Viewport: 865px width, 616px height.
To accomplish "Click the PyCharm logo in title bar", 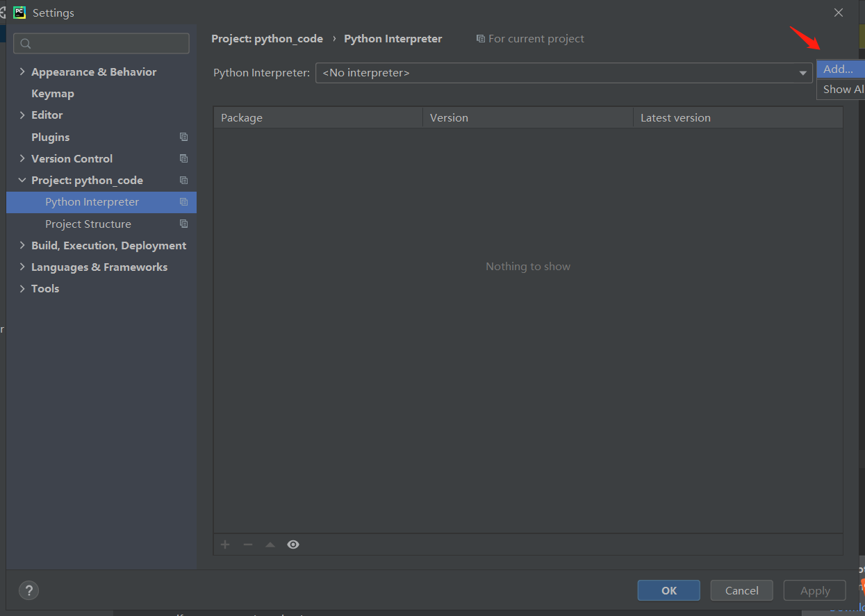I will (x=19, y=13).
